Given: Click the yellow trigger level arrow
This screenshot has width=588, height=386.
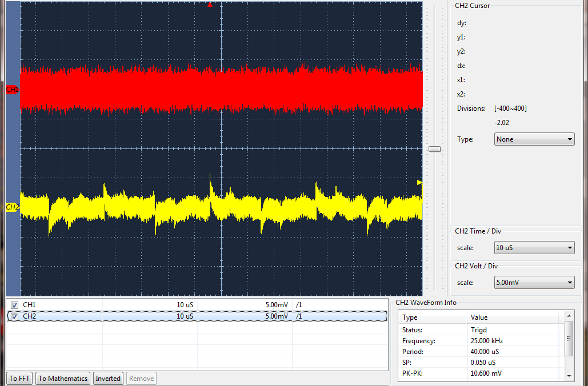Looking at the screenshot, I should click(419, 183).
